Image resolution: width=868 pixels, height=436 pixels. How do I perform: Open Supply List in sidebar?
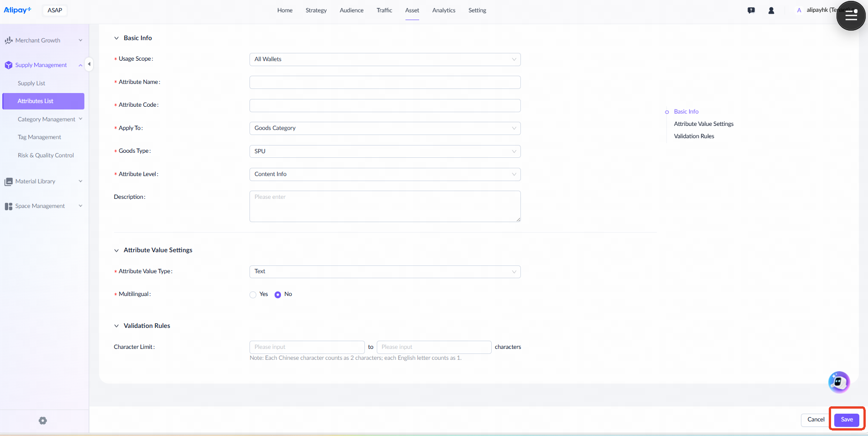[x=31, y=83]
